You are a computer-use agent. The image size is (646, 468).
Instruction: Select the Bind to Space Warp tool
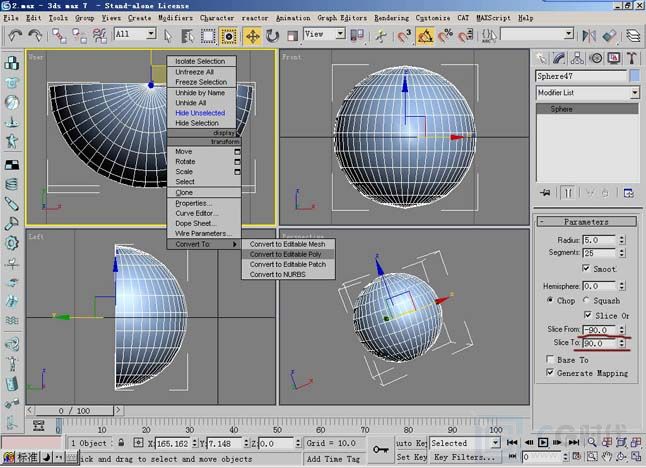pyautogui.click(x=99, y=36)
